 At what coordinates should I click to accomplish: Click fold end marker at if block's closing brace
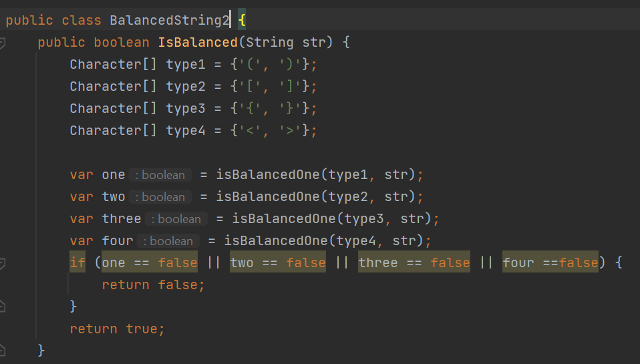[x=3, y=307]
